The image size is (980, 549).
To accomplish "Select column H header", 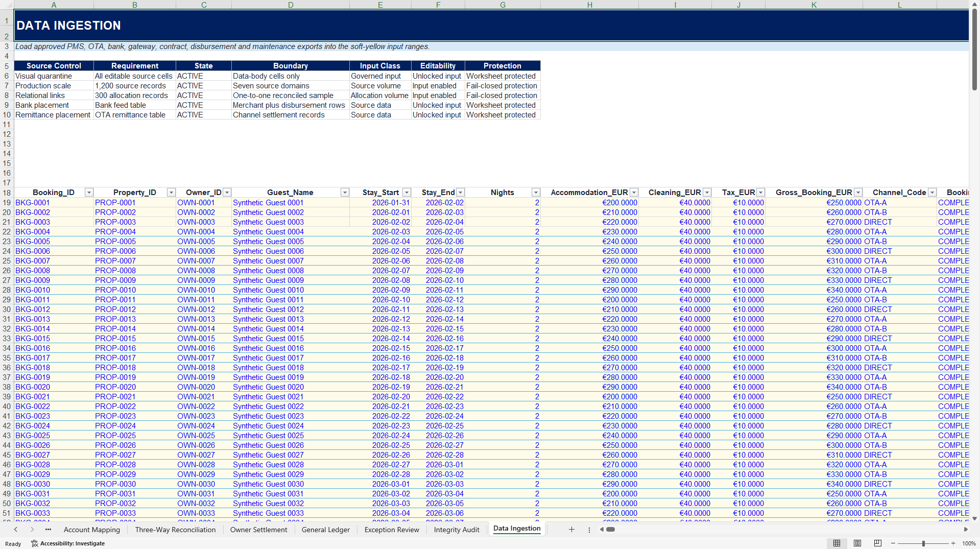I will tap(589, 5).
